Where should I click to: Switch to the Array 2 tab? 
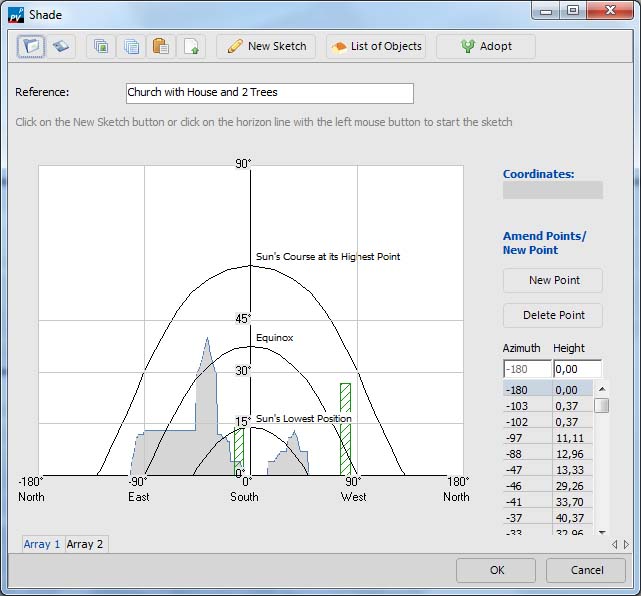pos(85,544)
